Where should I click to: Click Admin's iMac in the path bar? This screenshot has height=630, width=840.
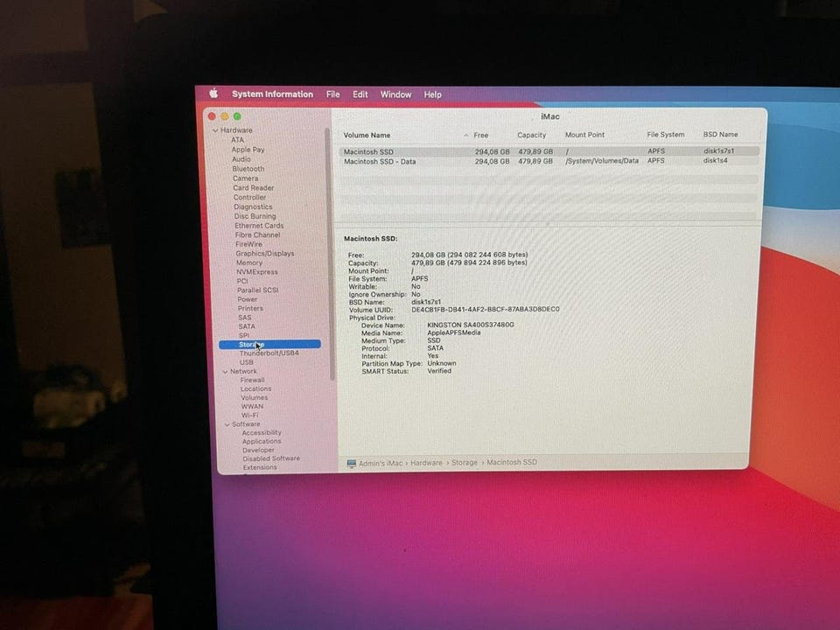coord(381,464)
